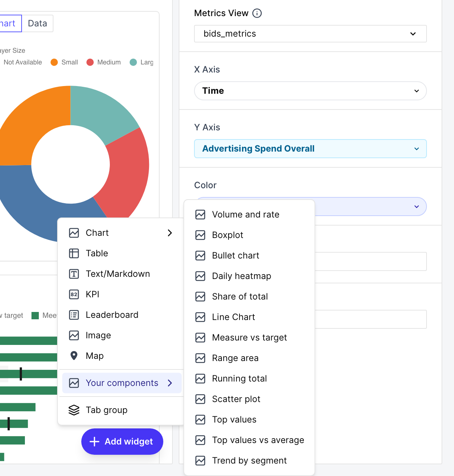Select Text/Markdown from the widget menu
Viewport: 454px width, 476px height.
(x=121, y=274)
